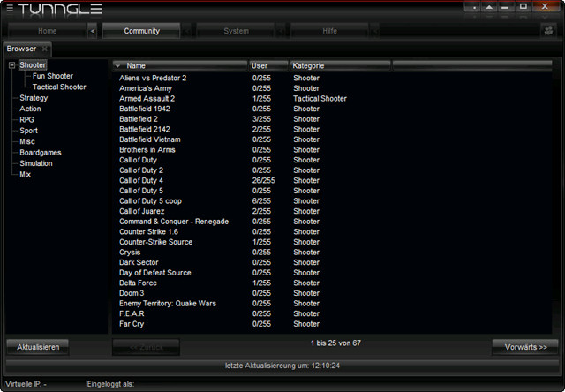Select Tactical Shooter subcategory

pos(59,87)
